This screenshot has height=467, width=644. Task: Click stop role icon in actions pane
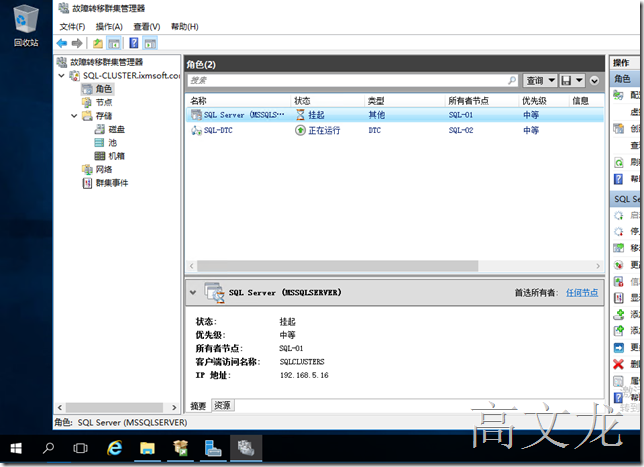(x=618, y=232)
